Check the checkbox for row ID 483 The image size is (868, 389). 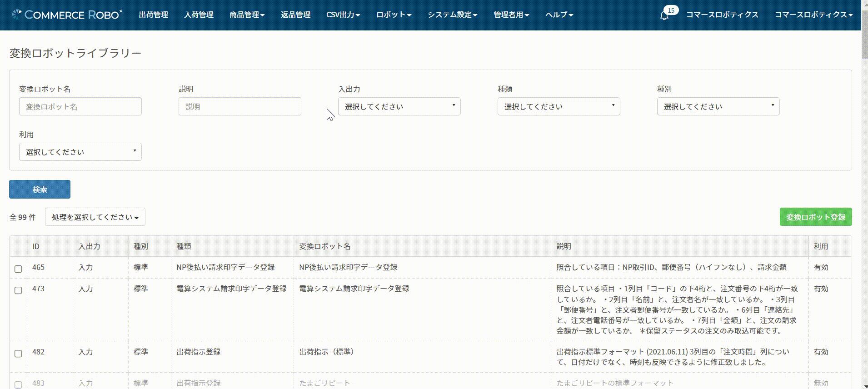18,384
